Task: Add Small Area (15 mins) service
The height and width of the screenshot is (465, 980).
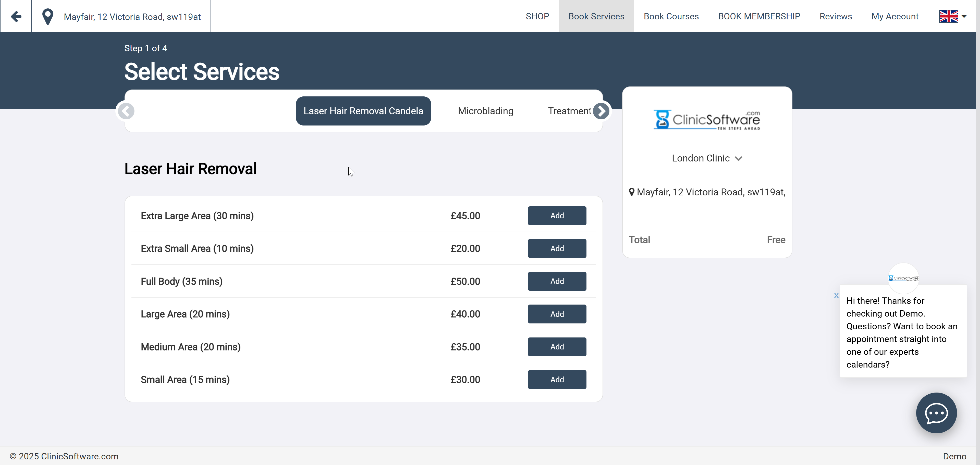Action: (557, 380)
